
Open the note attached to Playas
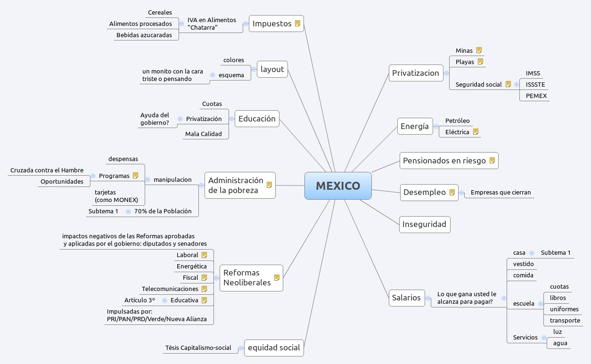[481, 61]
